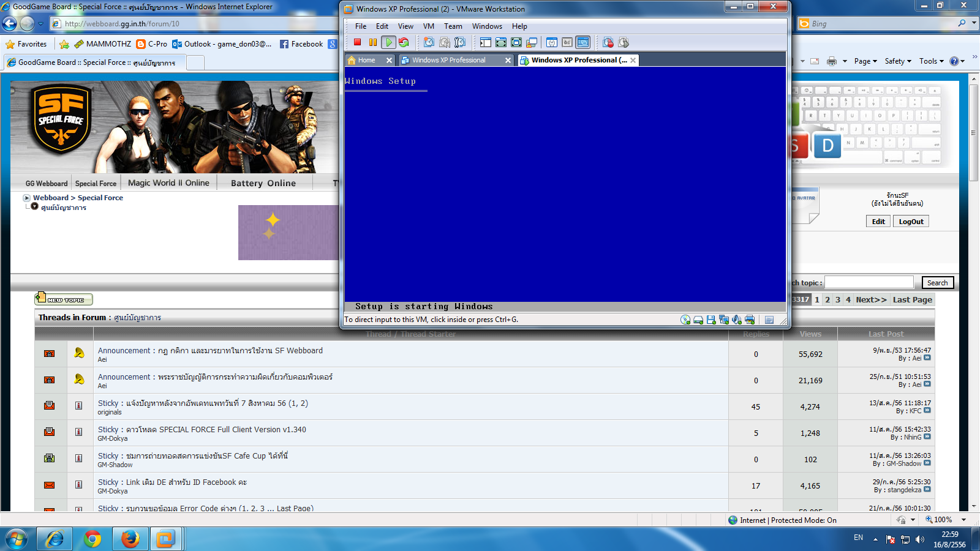This screenshot has height=551, width=980.
Task: Click the green Power On play icon
Action: tap(388, 42)
